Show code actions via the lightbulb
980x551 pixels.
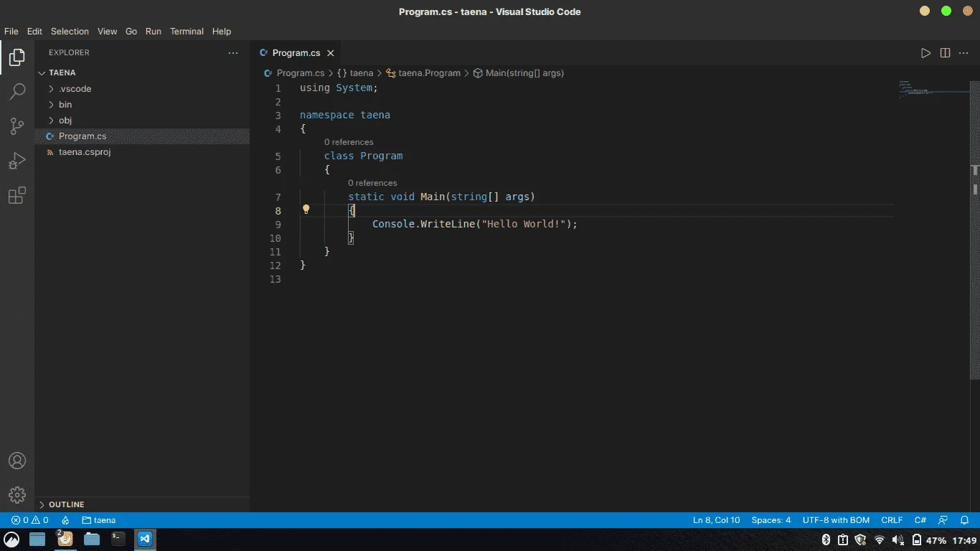(x=306, y=209)
